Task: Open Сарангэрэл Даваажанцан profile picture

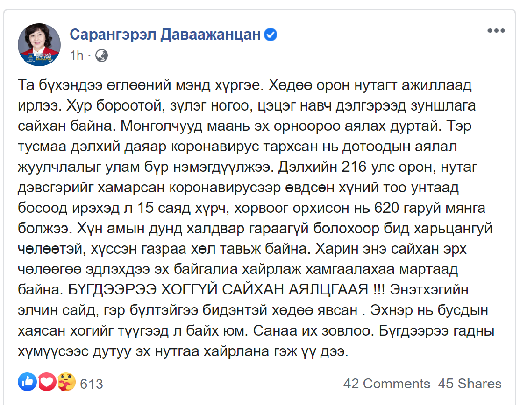Action: (39, 45)
